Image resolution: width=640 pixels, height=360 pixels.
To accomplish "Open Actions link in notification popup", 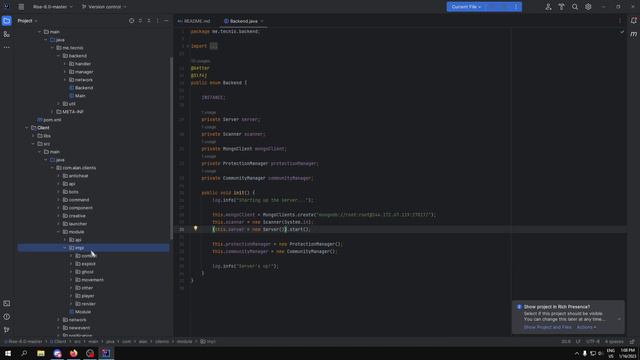I will click(x=586, y=327).
